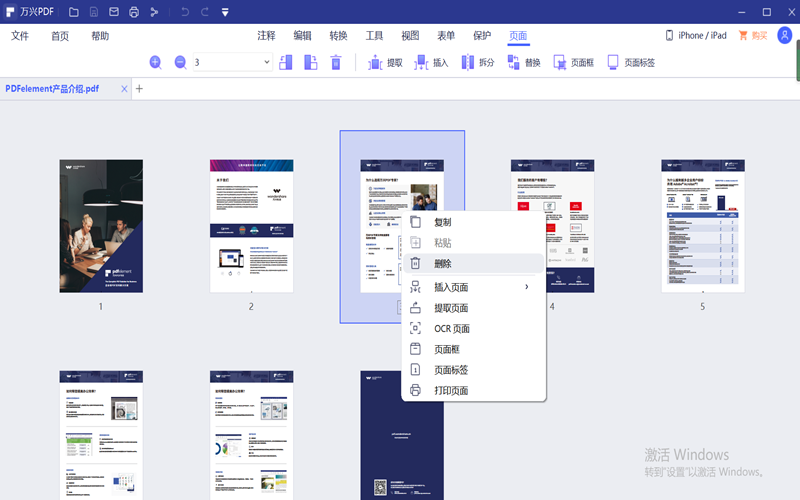The width and height of the screenshot is (800, 500).
Task: Select page 1 thumbnail
Action: [x=101, y=225]
